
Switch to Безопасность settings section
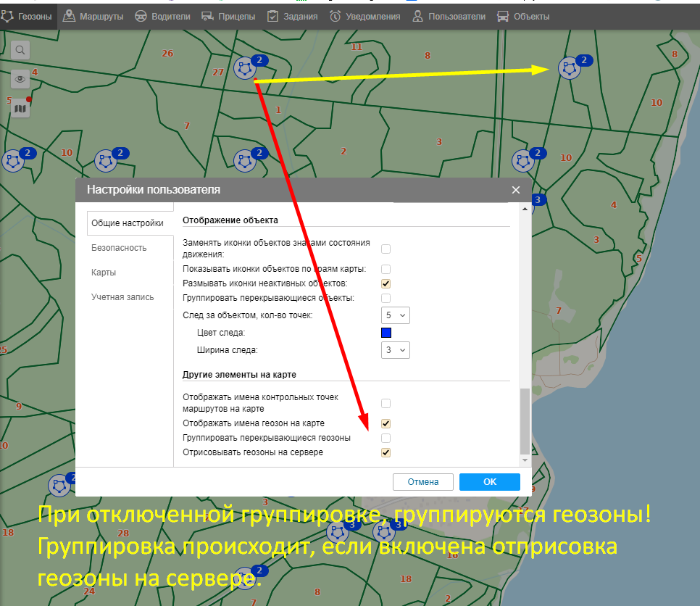pos(119,248)
